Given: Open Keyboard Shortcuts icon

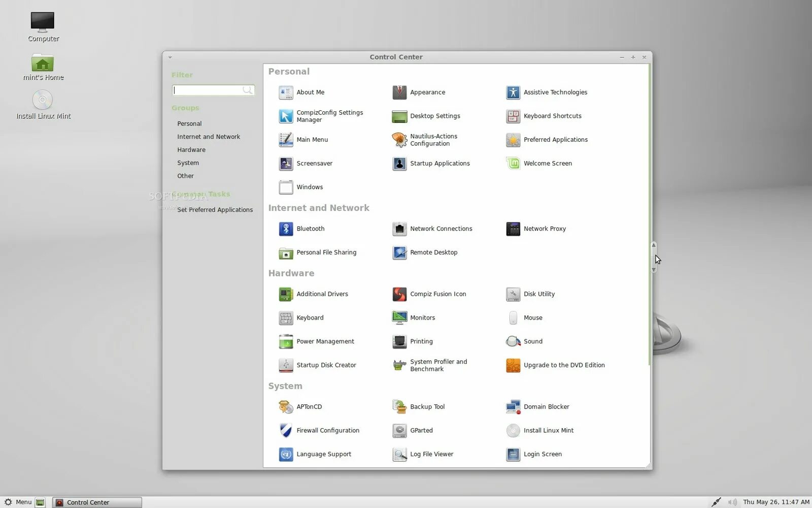Looking at the screenshot, I should tap(513, 116).
